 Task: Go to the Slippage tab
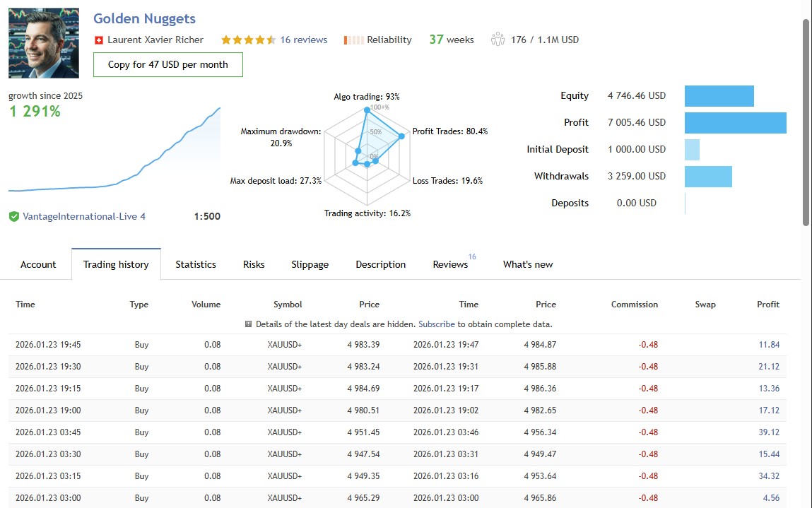pyautogui.click(x=310, y=265)
